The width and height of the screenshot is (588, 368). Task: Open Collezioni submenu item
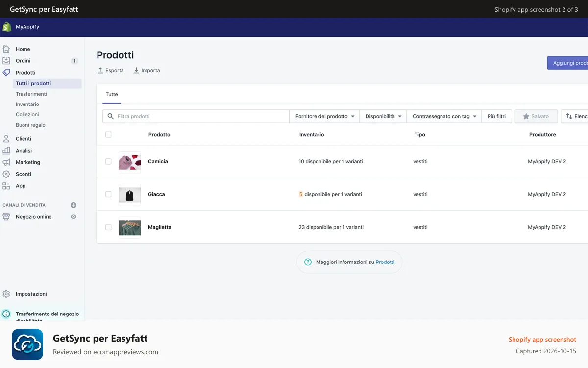click(27, 114)
